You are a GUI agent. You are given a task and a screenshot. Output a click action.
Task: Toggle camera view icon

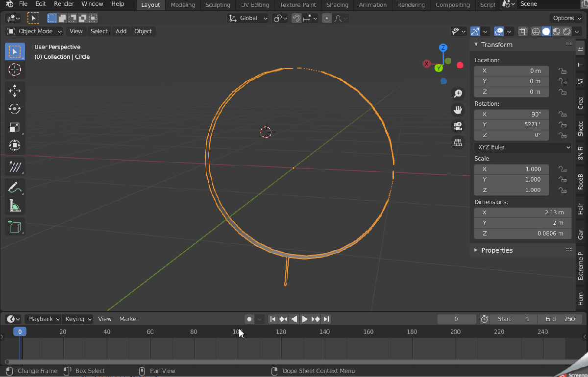pos(458,126)
